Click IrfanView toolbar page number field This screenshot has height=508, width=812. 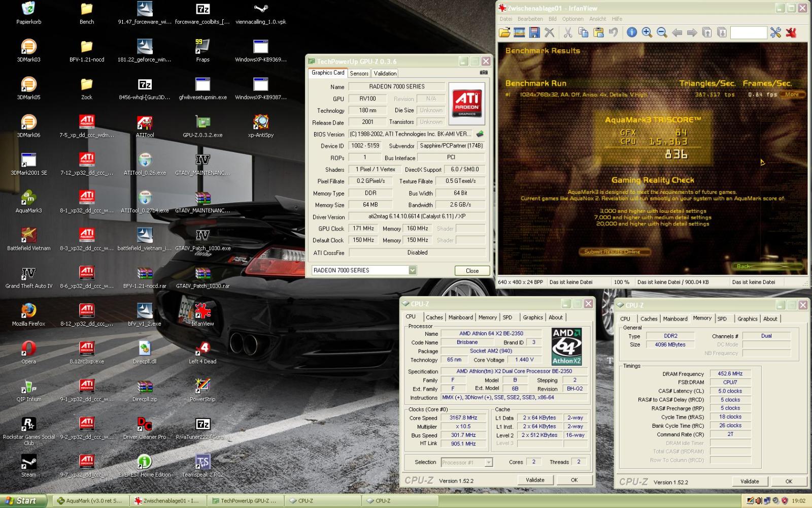(x=748, y=33)
